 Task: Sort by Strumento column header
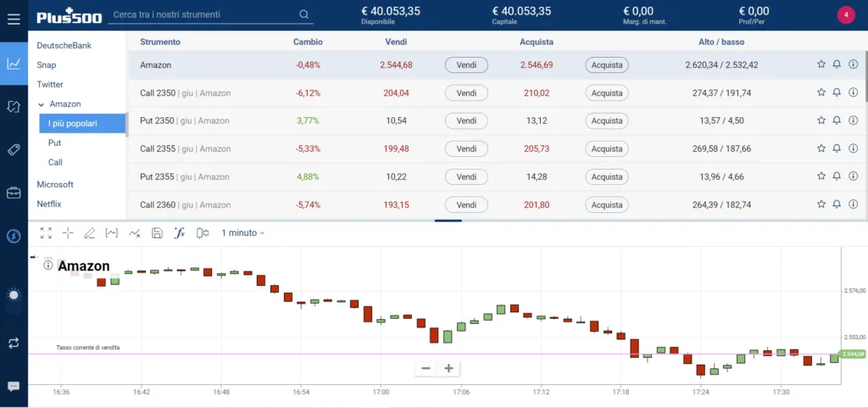pyautogui.click(x=160, y=42)
